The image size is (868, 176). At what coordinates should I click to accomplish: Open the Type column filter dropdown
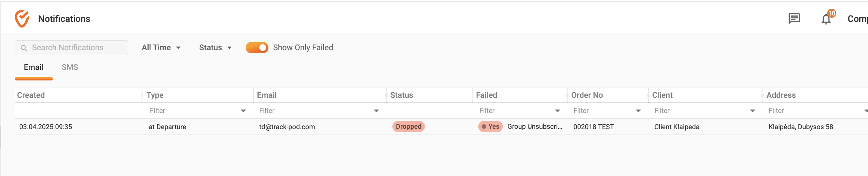tap(243, 111)
